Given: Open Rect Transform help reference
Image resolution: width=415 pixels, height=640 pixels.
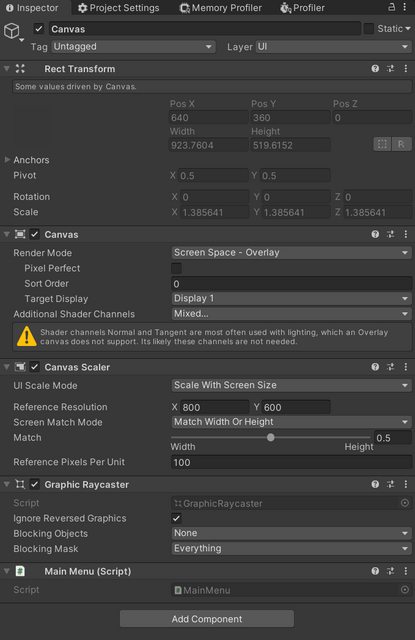Looking at the screenshot, I should coord(375,69).
